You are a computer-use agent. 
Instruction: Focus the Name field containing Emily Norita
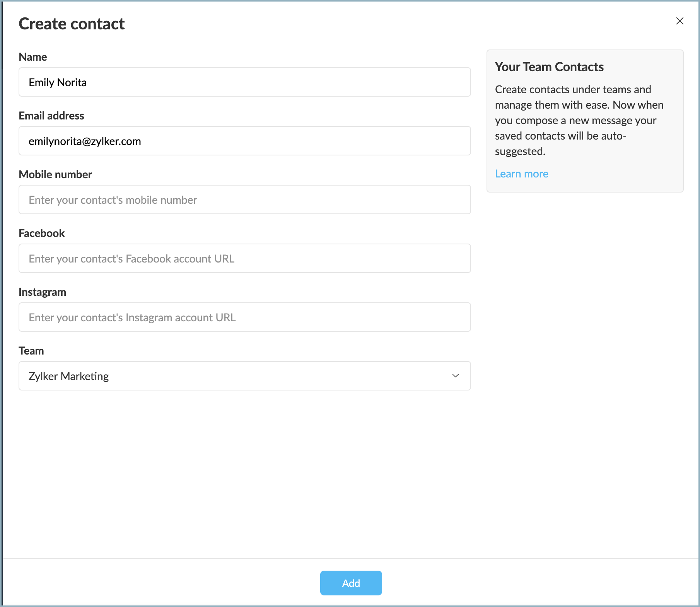point(244,82)
